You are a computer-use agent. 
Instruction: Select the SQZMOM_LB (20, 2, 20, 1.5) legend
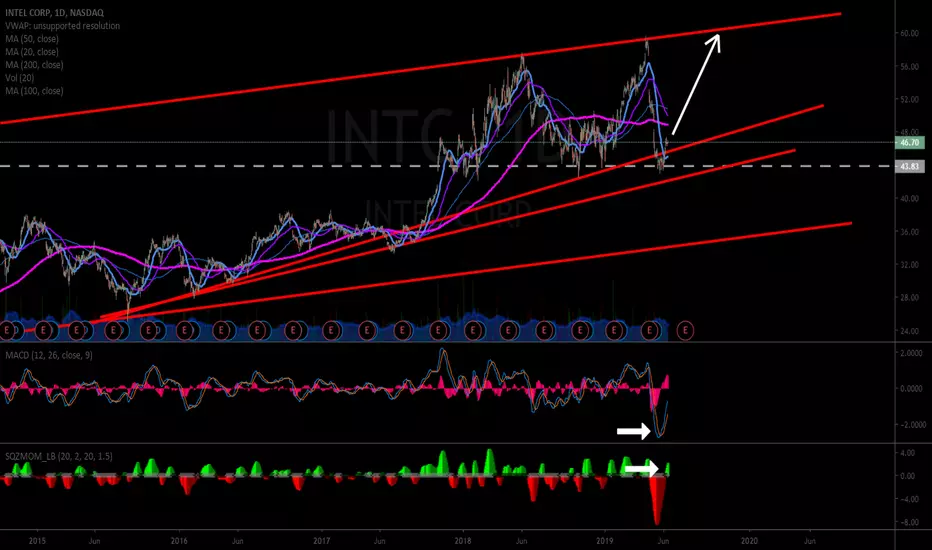coord(59,456)
